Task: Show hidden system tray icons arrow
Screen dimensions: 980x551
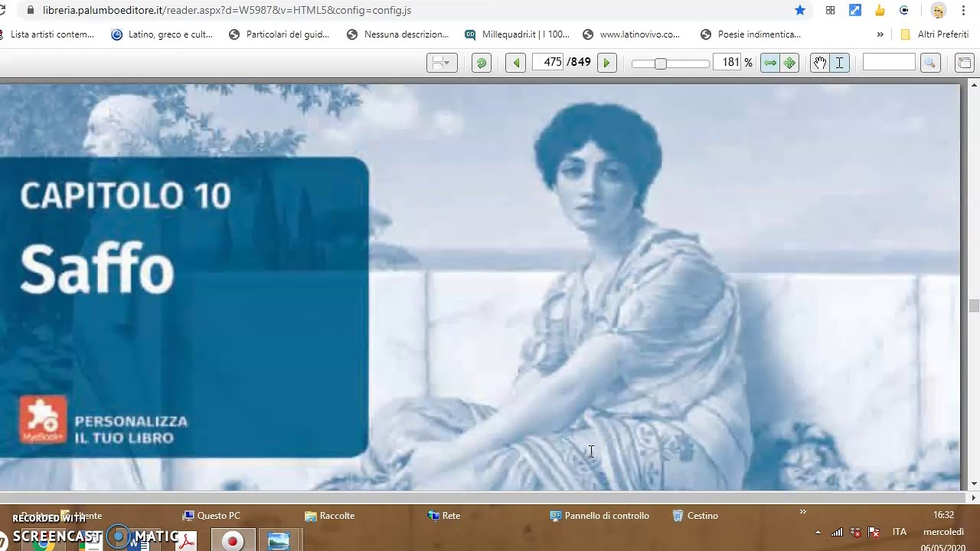Action: [818, 533]
